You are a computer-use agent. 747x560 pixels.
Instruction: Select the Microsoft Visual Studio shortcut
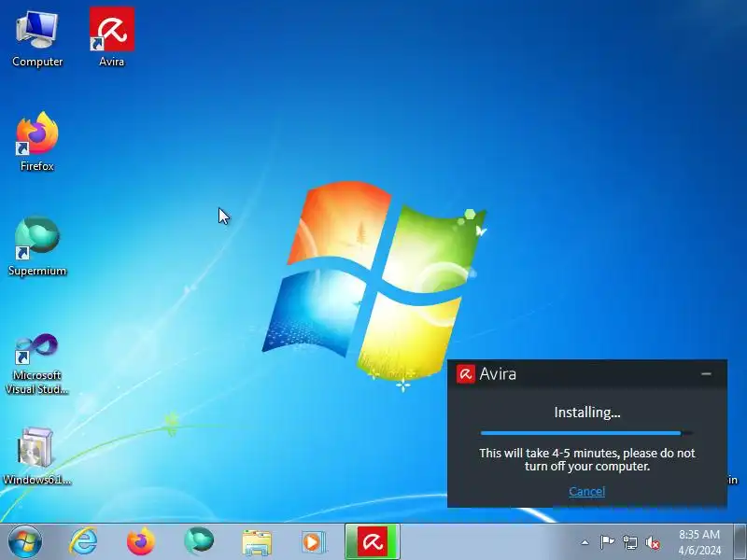pos(37,363)
